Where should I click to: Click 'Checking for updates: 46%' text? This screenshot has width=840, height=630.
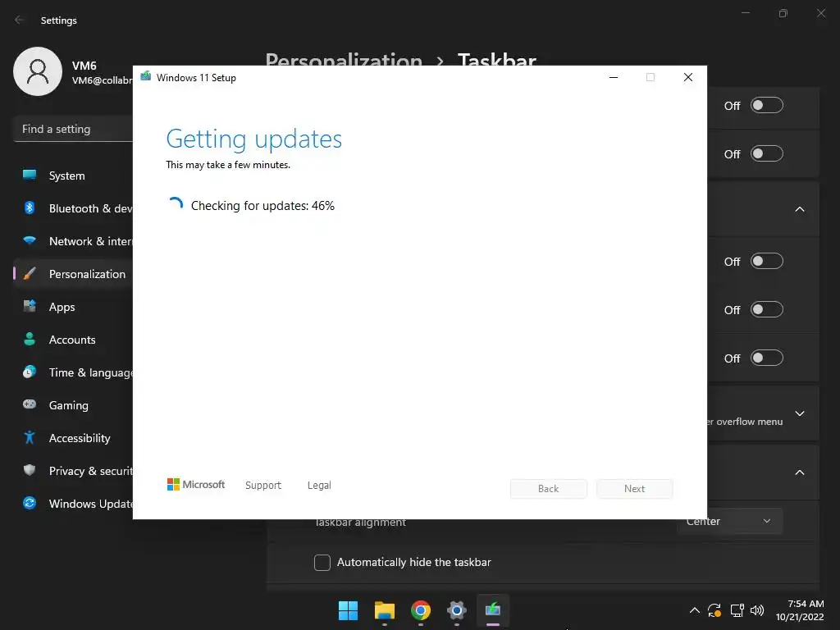[262, 206]
